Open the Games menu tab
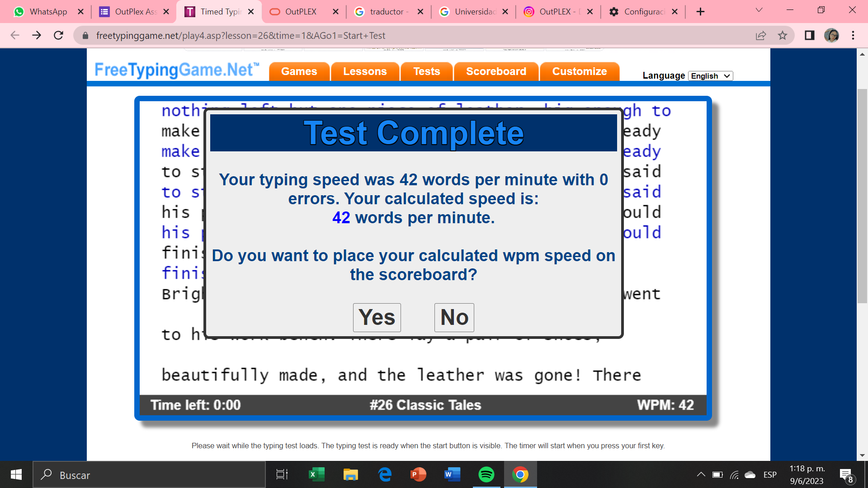The image size is (868, 488). pyautogui.click(x=299, y=71)
